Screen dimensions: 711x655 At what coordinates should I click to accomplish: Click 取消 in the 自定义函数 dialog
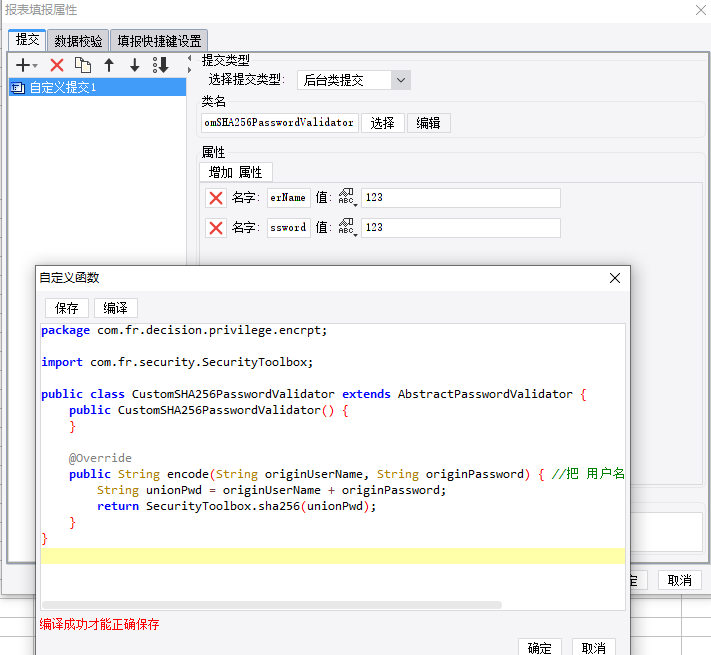click(594, 648)
